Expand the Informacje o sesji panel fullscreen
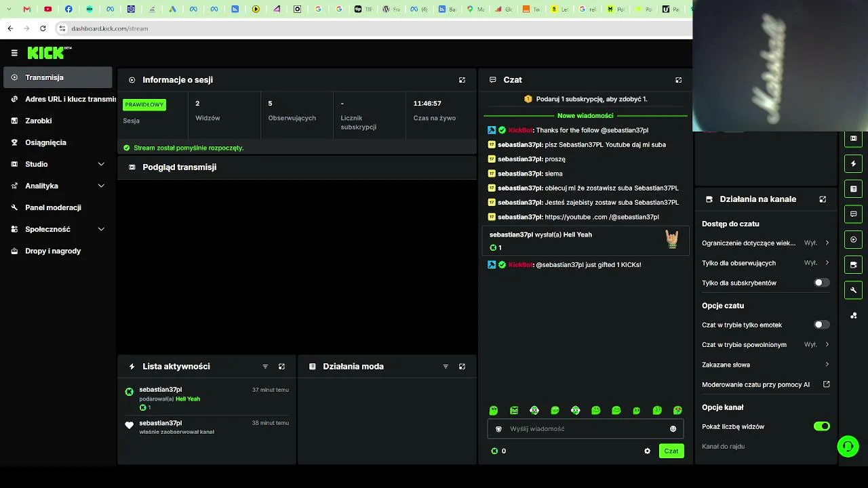Screen dimensions: 868x488 pos(462,80)
